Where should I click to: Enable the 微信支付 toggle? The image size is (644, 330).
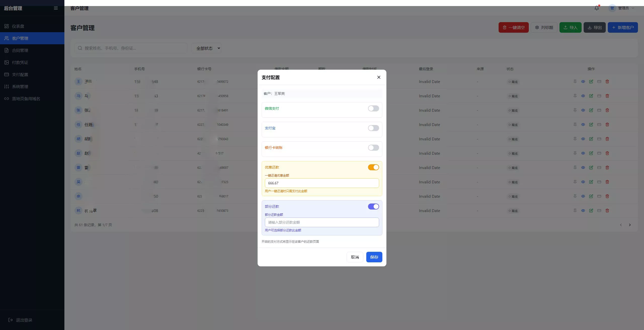pos(373,108)
